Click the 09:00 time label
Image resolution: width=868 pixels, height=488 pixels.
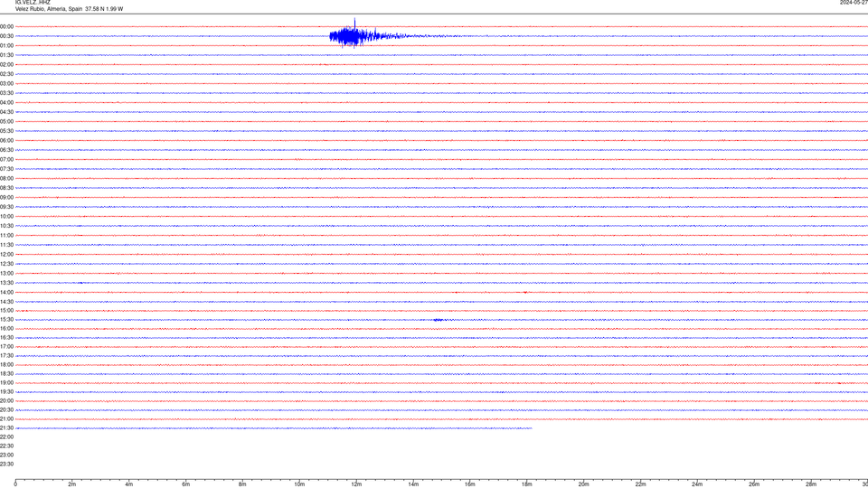[6, 198]
